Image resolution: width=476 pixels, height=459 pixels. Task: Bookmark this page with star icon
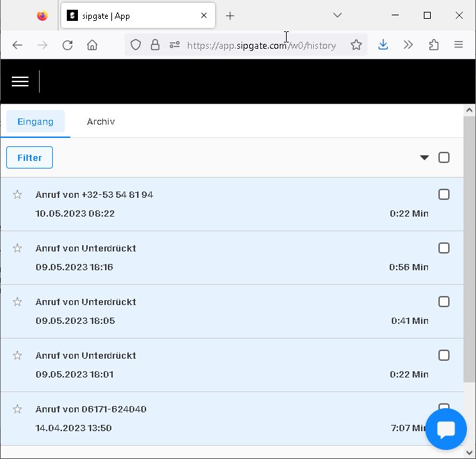point(356,45)
